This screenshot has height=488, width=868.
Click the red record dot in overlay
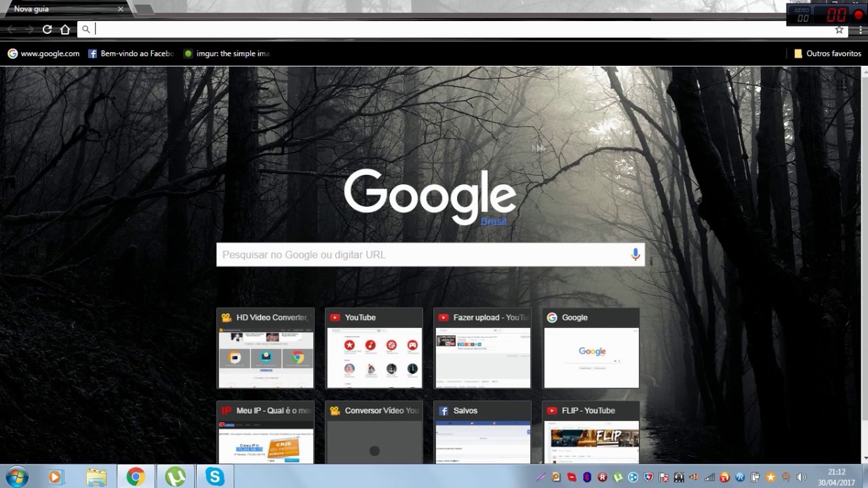pyautogui.click(x=858, y=15)
